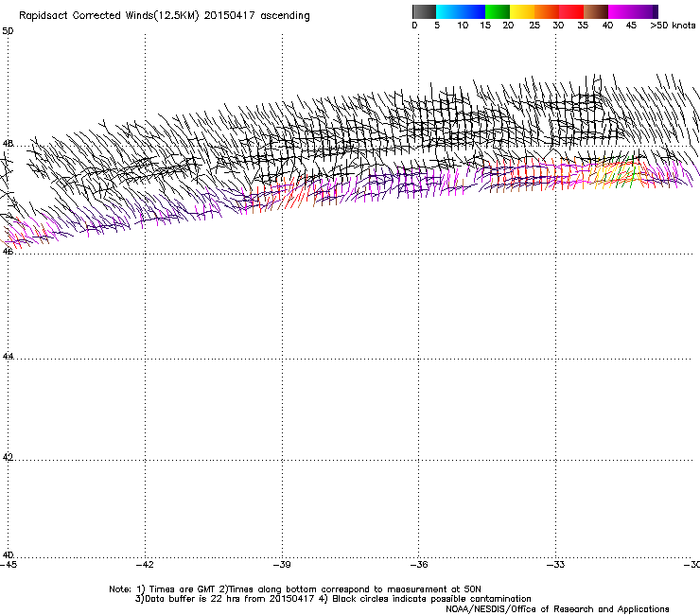Click the latitude label '50'

click(x=8, y=31)
